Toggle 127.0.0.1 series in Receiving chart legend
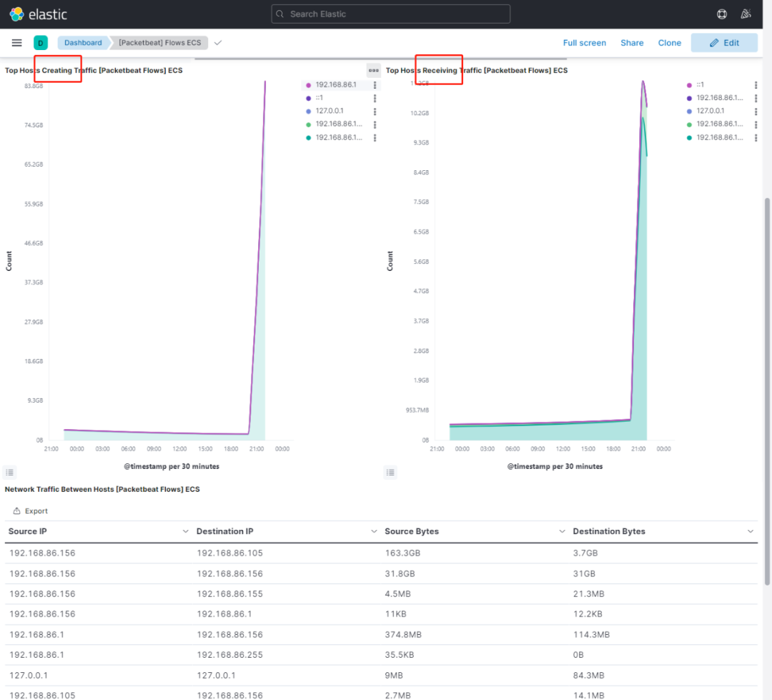772x700 pixels. coord(711,112)
